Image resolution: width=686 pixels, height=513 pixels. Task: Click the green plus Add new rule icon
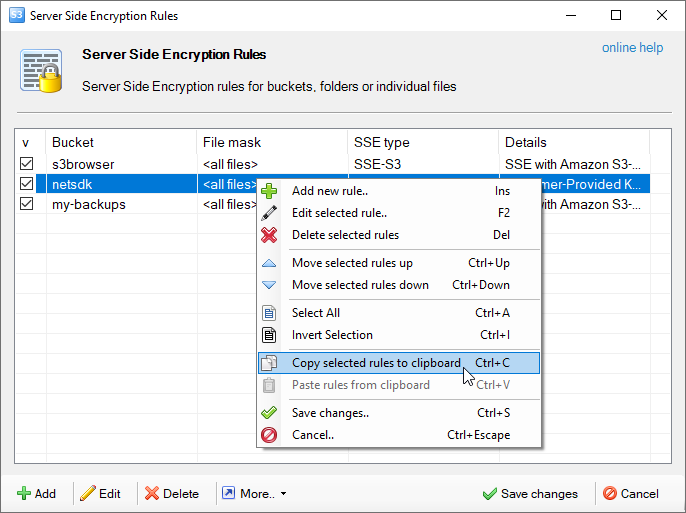269,191
